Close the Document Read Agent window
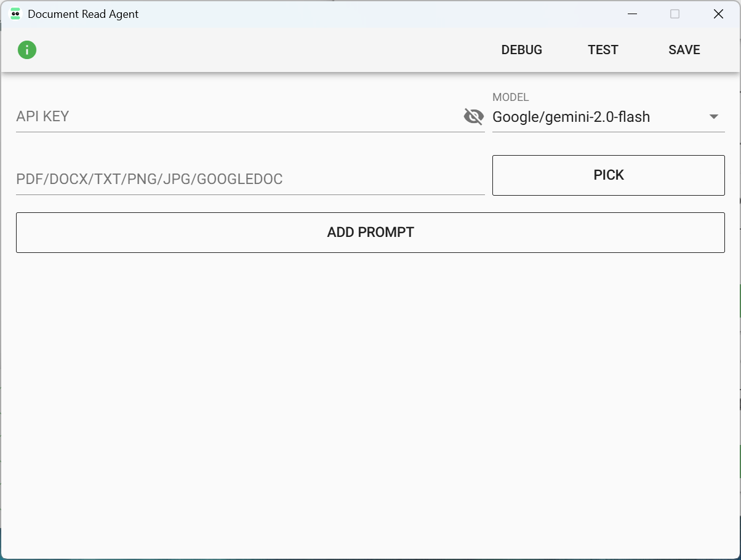 click(x=718, y=14)
